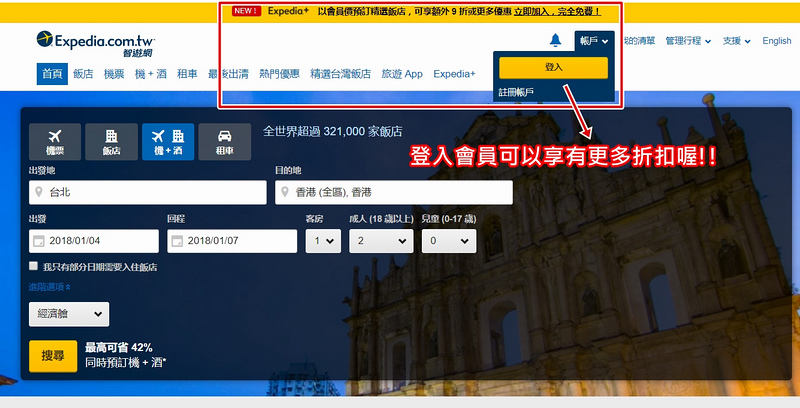Open the 成人 adults count dropdown

point(381,241)
